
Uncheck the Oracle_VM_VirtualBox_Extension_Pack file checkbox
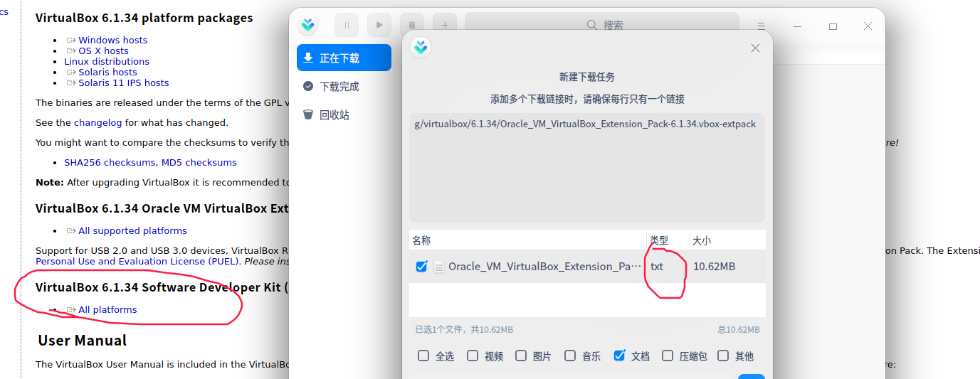(x=421, y=267)
